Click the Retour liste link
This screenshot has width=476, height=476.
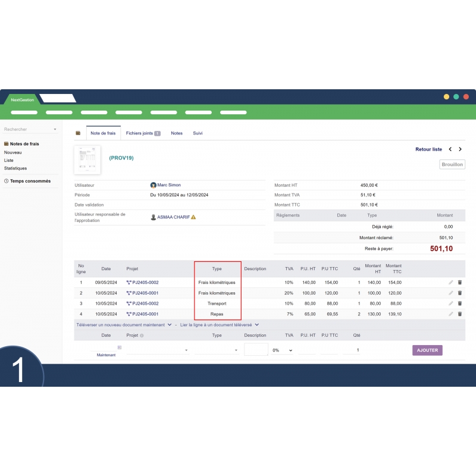[x=428, y=149]
